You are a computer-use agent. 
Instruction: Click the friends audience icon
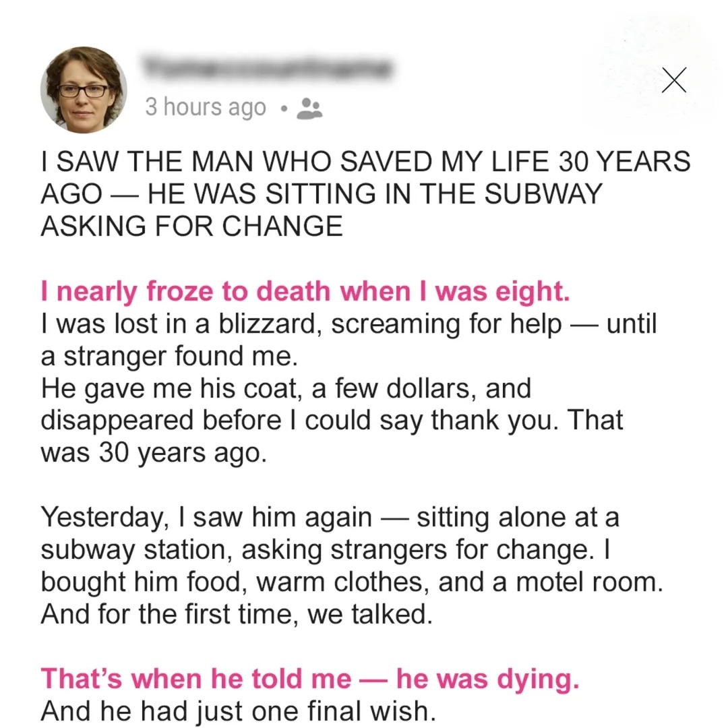coord(309,109)
